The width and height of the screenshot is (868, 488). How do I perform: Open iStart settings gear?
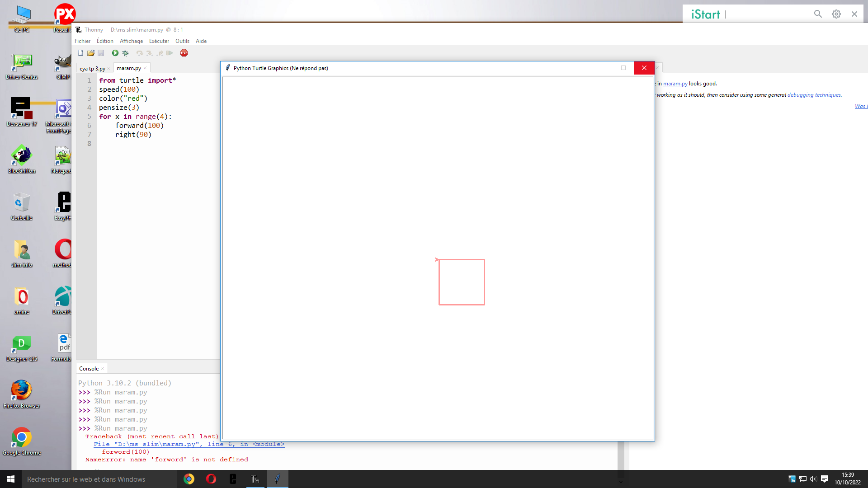[836, 14]
